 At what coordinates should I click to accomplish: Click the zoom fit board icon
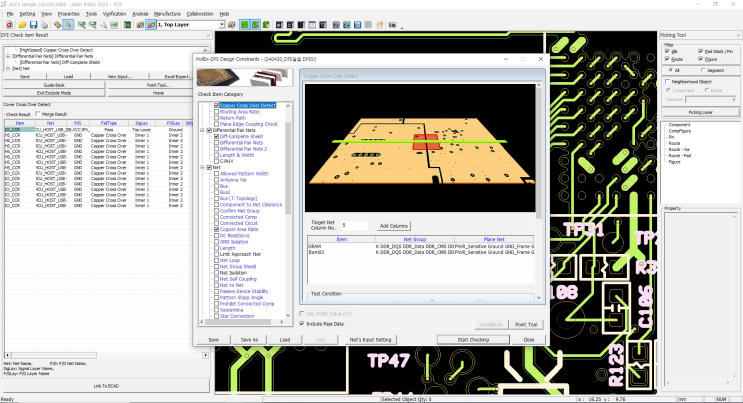[114, 25]
